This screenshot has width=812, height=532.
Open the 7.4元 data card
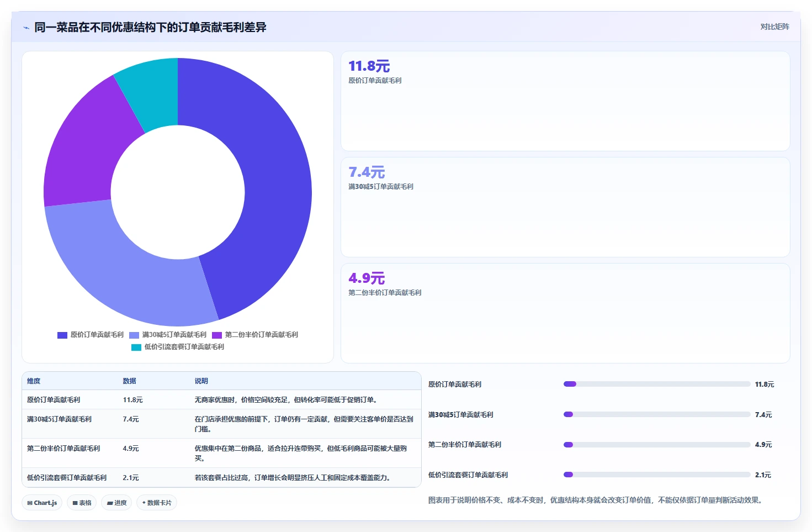565,207
